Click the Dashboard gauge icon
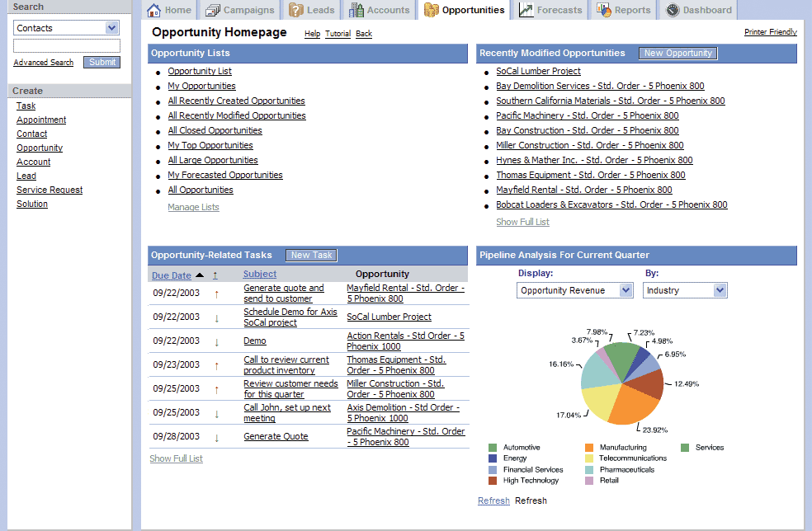The height and width of the screenshot is (531, 812). [673, 10]
